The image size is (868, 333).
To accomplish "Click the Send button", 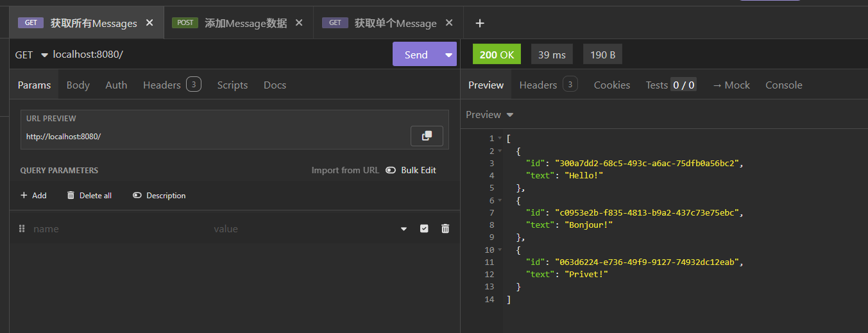I will [x=416, y=55].
